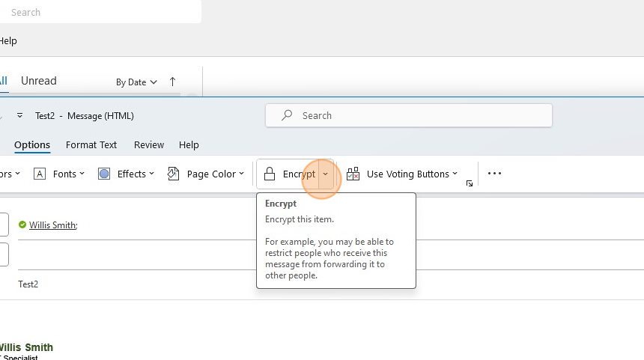Expand the partially visible Colors dropdown arrow
Viewport: 644px width, 360px height.
coord(17,174)
